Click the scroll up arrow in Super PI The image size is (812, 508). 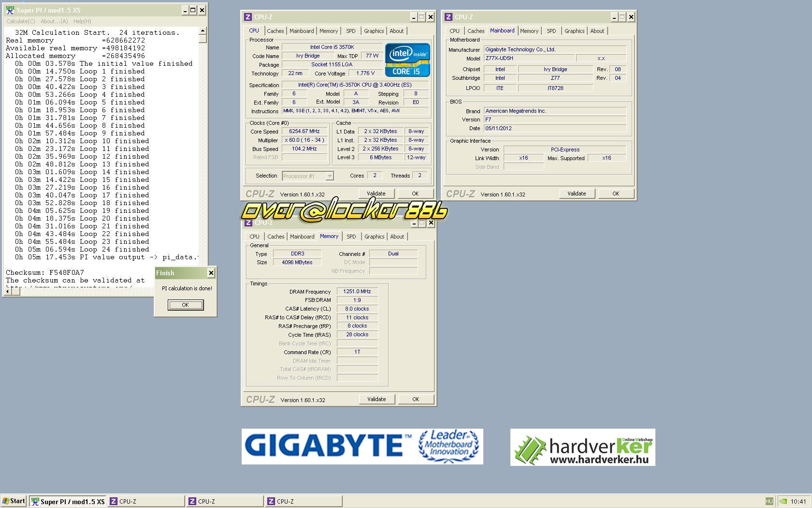(203, 31)
